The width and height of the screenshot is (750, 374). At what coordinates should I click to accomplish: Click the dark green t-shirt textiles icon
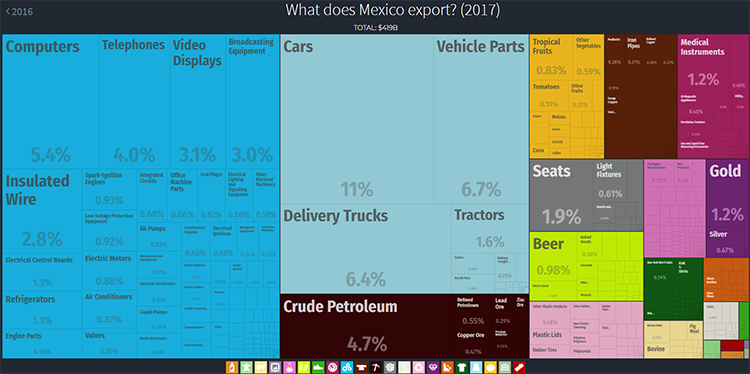[x=462, y=367]
